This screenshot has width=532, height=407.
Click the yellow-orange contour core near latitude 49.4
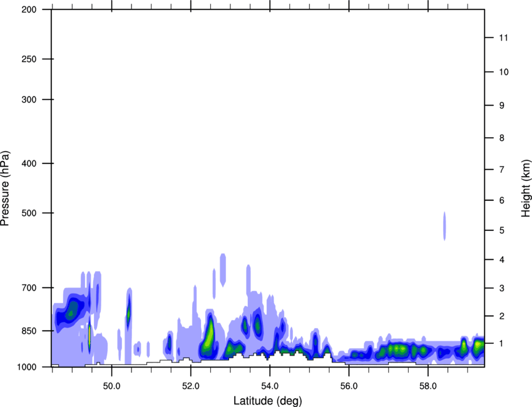click(90, 336)
